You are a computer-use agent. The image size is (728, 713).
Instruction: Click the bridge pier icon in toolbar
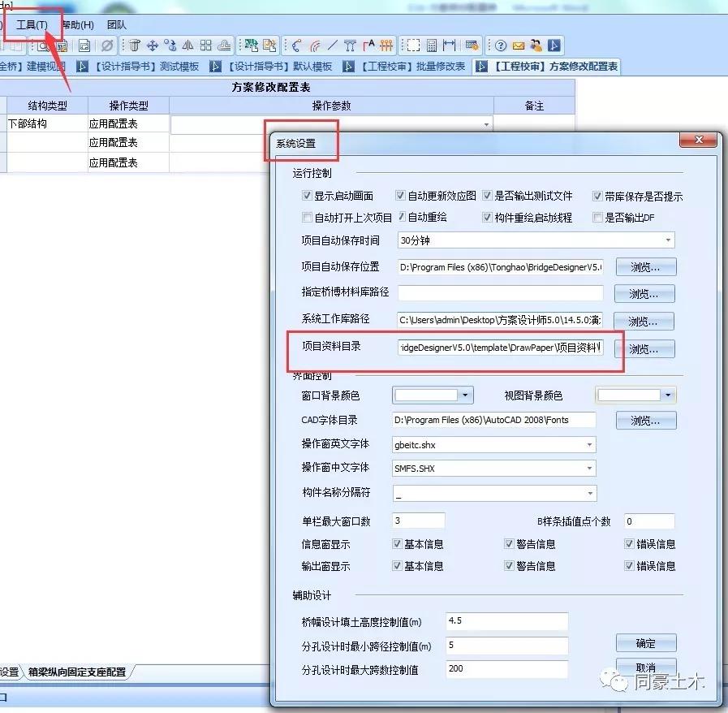tap(350, 45)
